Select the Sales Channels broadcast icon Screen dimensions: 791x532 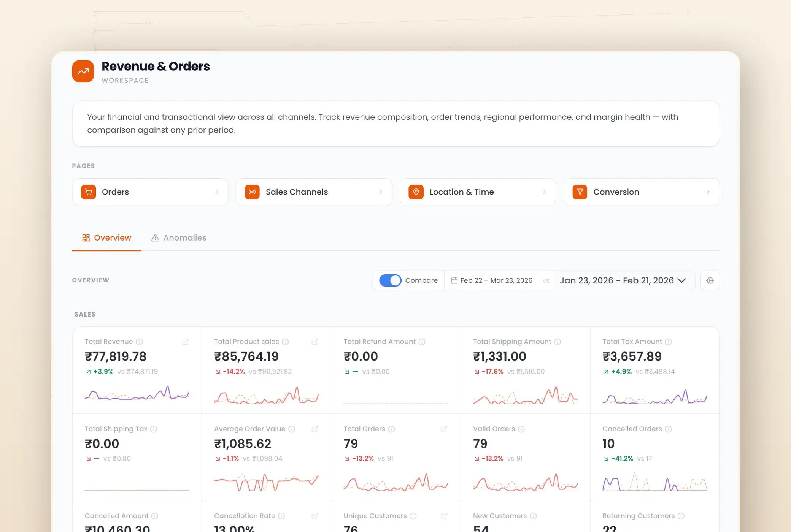[x=252, y=192]
